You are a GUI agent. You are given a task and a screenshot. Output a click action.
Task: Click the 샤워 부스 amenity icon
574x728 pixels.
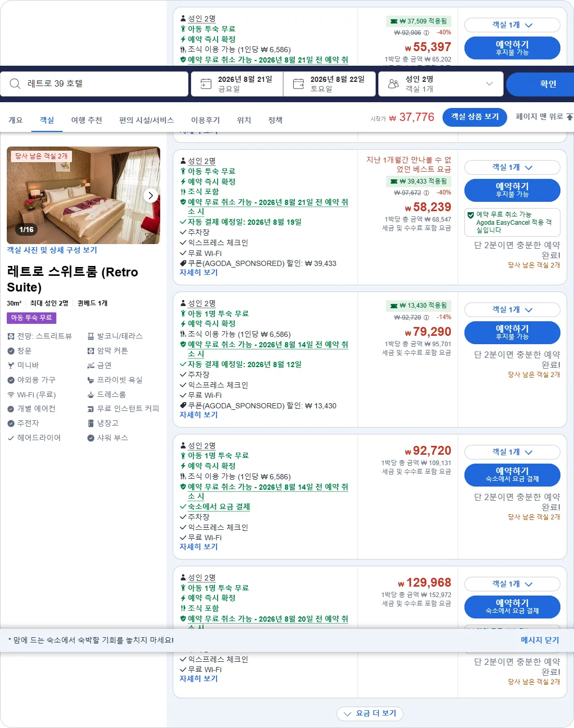tap(91, 438)
